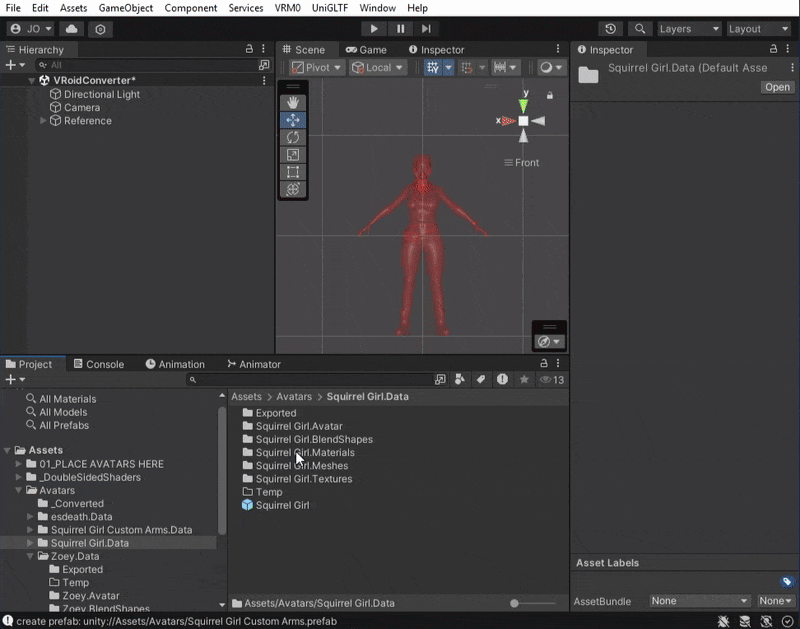Click Assets in the breadcrumb path
The height and width of the screenshot is (629, 800).
[x=246, y=397]
